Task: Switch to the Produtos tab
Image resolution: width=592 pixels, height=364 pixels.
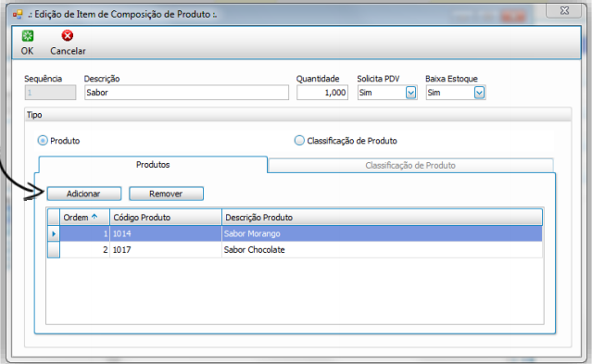Action: tap(153, 165)
